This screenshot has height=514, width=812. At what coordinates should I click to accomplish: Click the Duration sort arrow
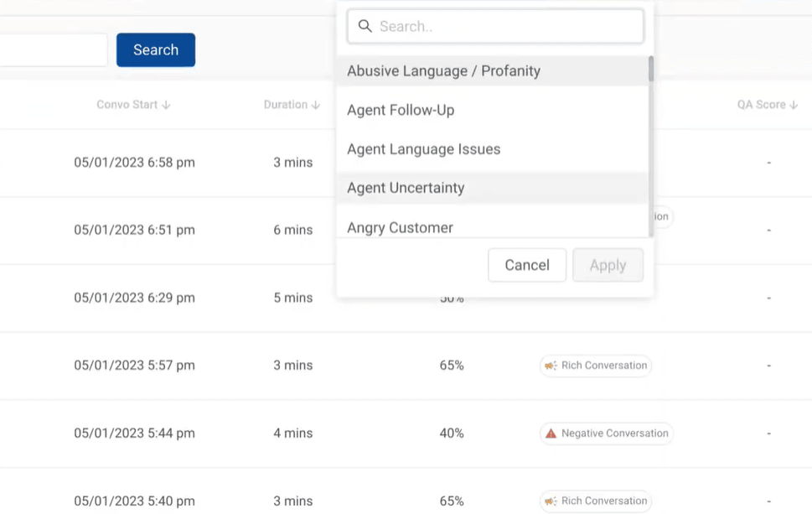pos(316,106)
